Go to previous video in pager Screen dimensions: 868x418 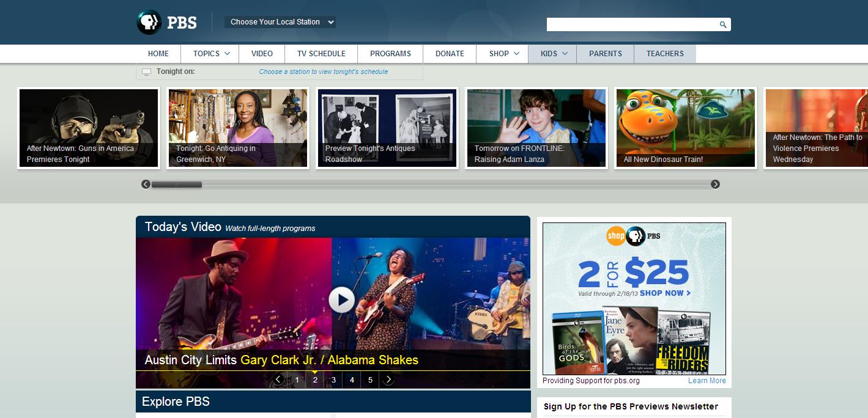[x=278, y=380]
